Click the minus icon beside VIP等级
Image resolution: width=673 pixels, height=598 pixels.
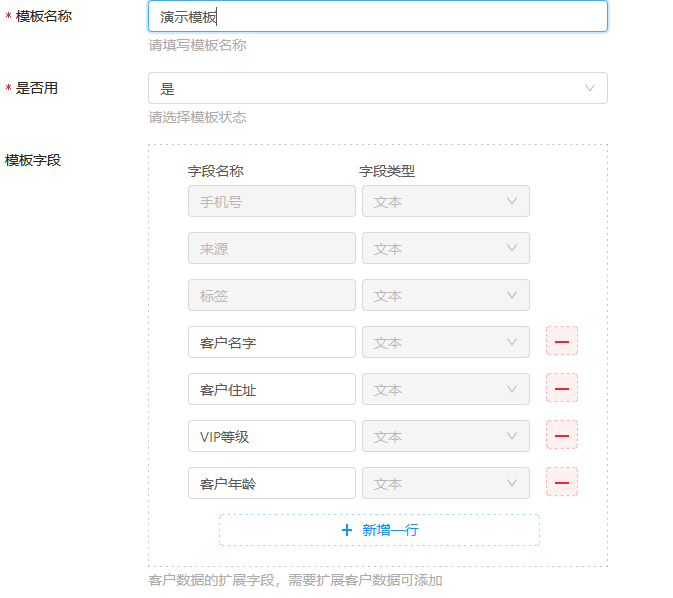point(561,435)
